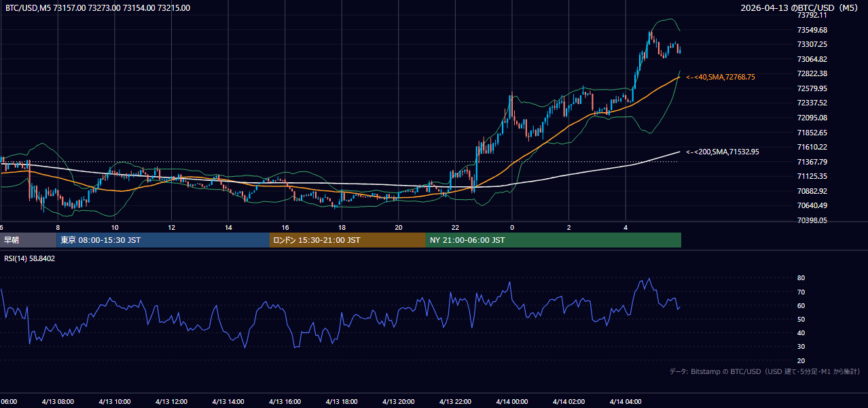The width and height of the screenshot is (868, 408).
Task: Click price axis value 71125.35
Action: pos(812,176)
